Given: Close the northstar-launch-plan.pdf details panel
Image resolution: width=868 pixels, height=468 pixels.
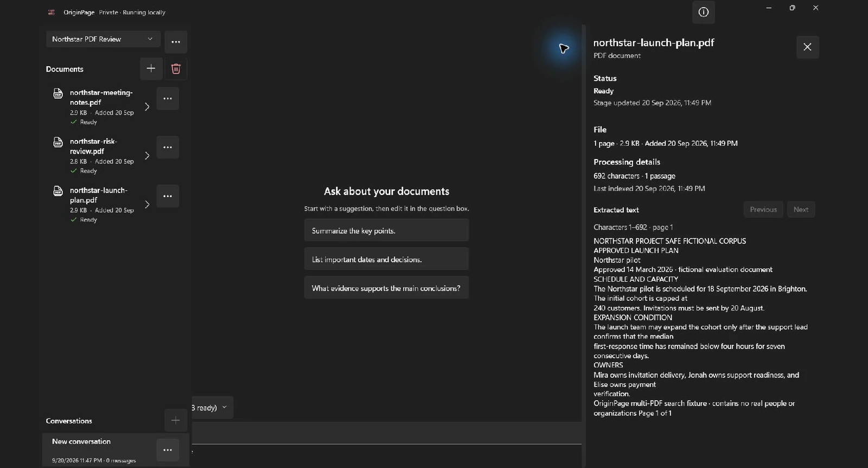Looking at the screenshot, I should click(807, 47).
